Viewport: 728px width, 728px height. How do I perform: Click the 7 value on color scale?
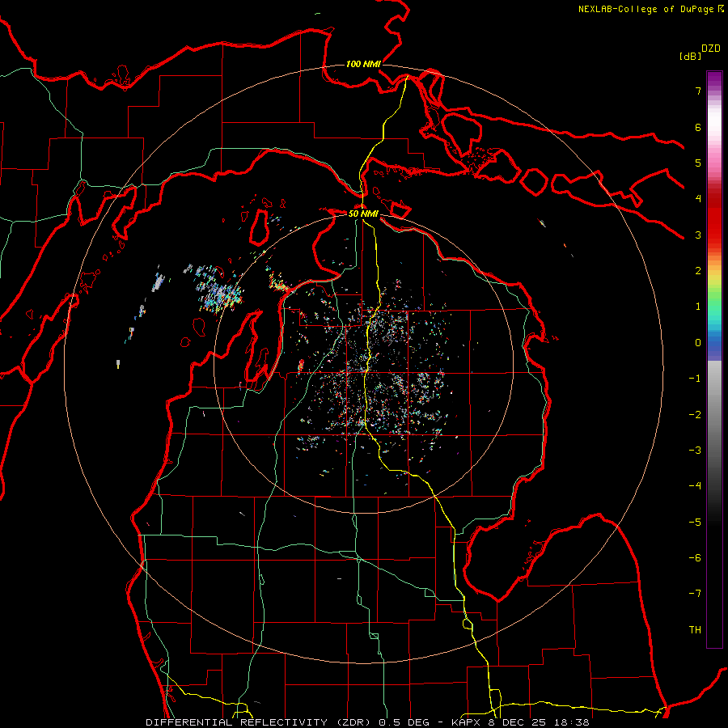[x=698, y=91]
